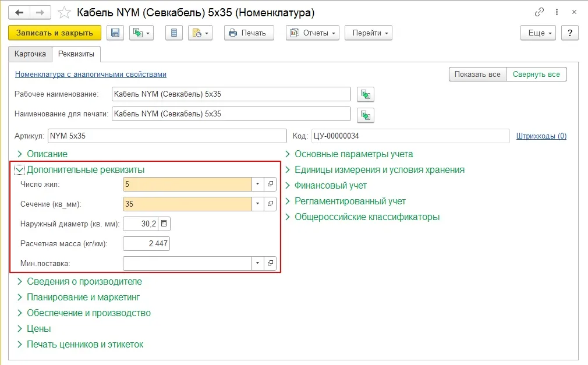Screen dimensions: 588x365
Task: Click the help question mark button
Action: click(569, 33)
